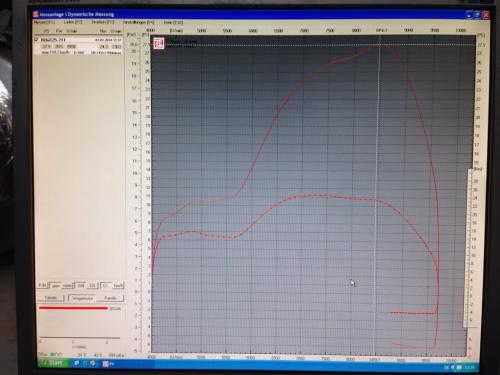
Task: Select the DIN correction button
Action: coord(81,286)
